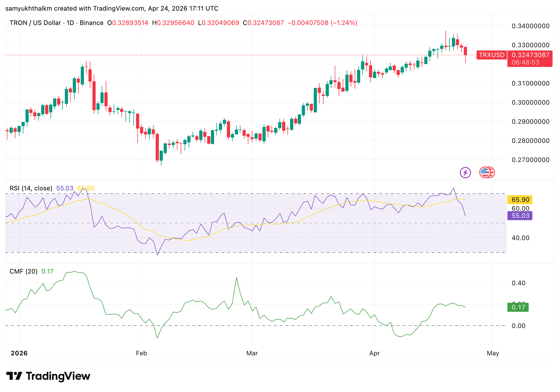Click the 0.34000000 price axis label
The image size is (560, 392).
[531, 26]
